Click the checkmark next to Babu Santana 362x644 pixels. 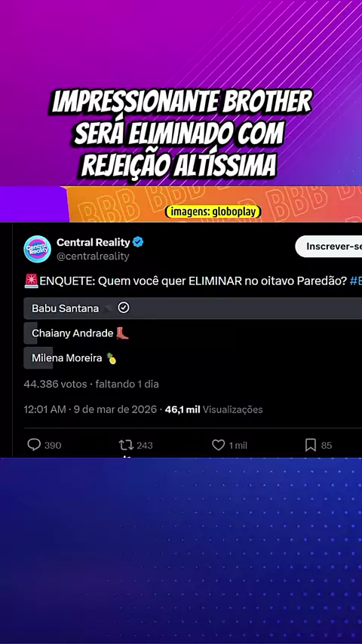pyautogui.click(x=123, y=308)
